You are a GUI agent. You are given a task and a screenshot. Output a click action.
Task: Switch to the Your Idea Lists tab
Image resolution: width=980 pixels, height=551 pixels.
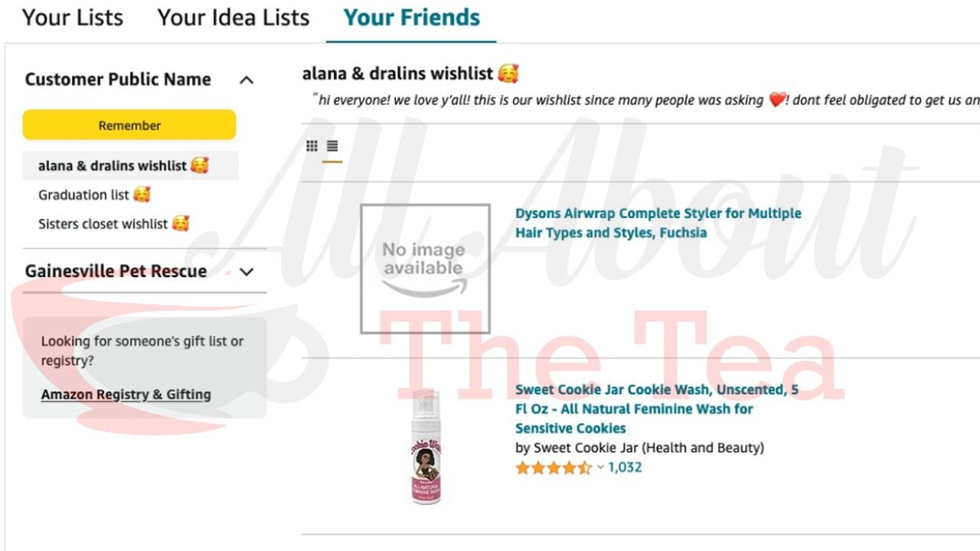coord(233,17)
